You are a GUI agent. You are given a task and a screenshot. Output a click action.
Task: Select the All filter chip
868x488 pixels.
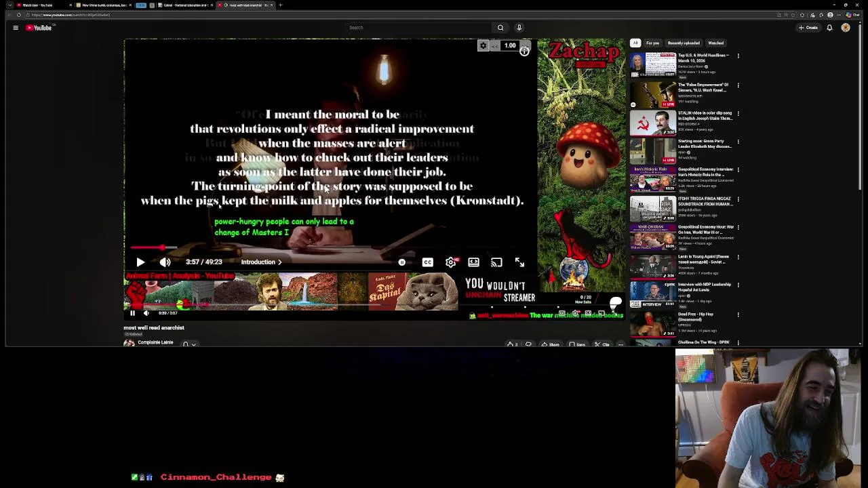(x=635, y=43)
